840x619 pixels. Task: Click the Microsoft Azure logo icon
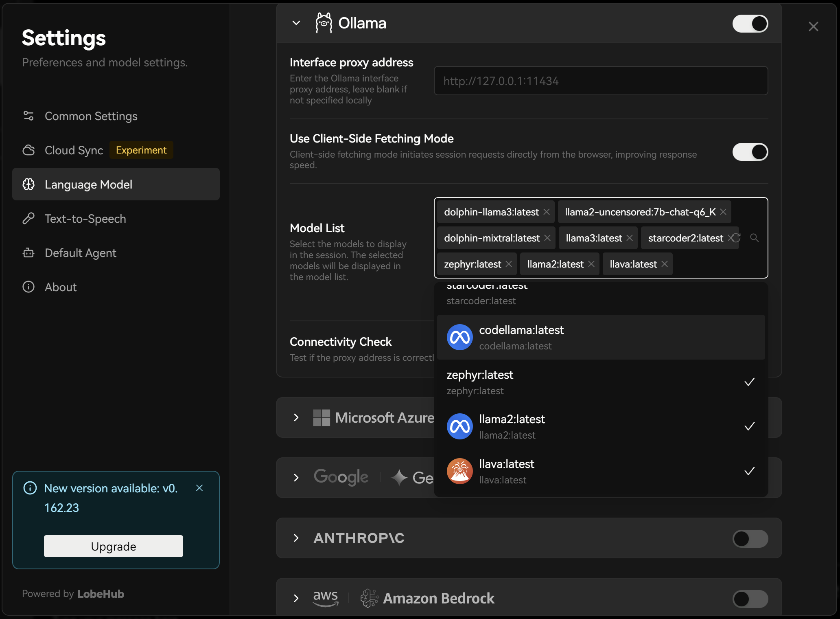pos(322,417)
